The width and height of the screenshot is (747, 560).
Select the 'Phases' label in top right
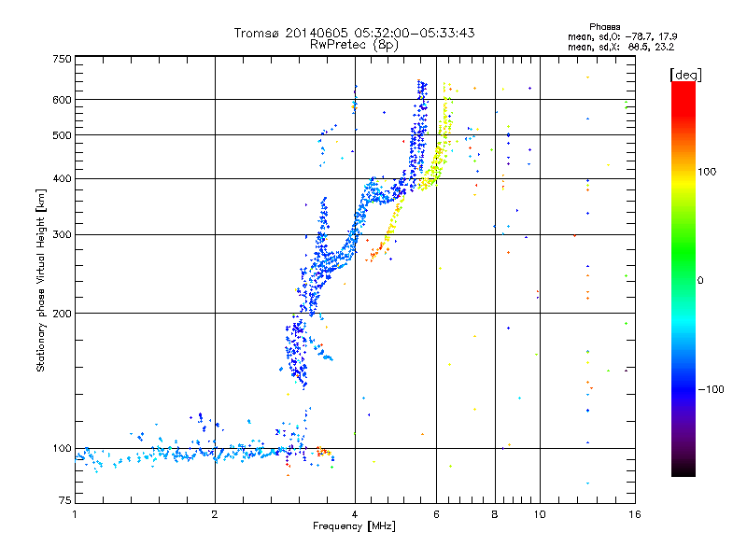pos(604,27)
